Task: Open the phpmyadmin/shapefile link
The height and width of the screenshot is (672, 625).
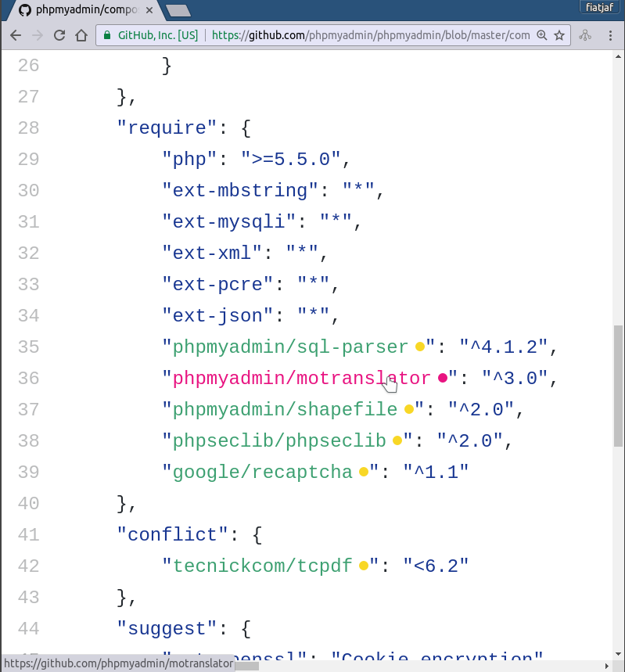Action: pos(285,410)
